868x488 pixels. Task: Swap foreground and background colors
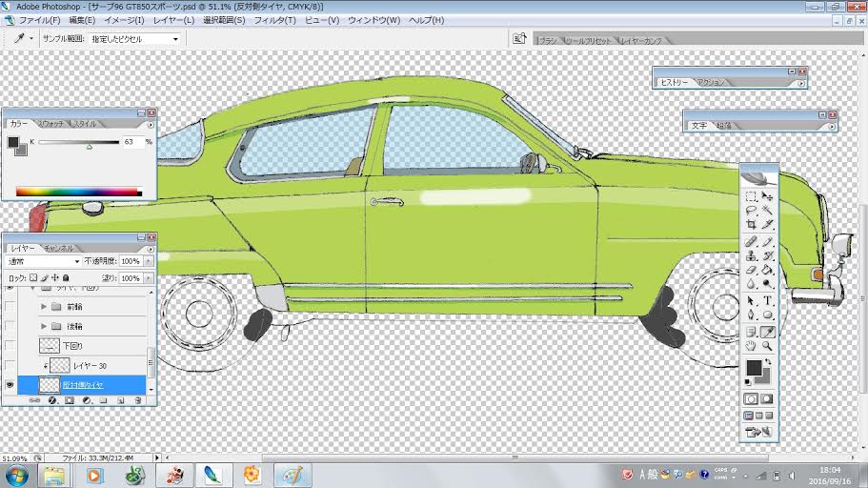click(768, 361)
